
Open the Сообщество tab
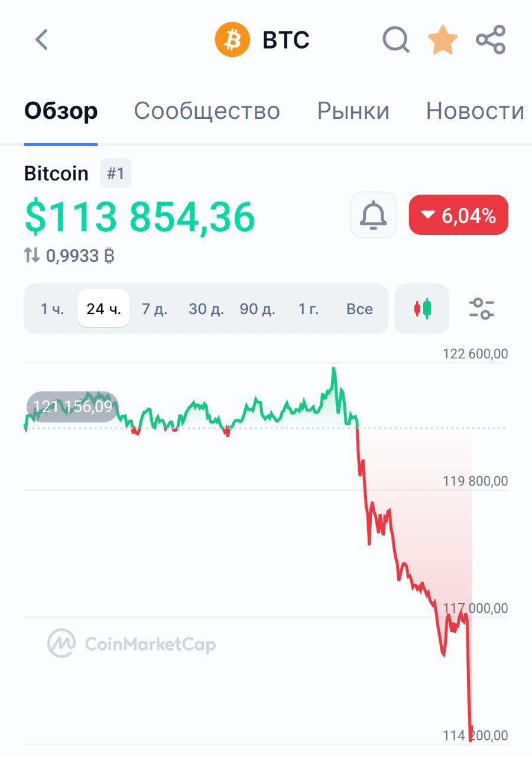pos(207,111)
